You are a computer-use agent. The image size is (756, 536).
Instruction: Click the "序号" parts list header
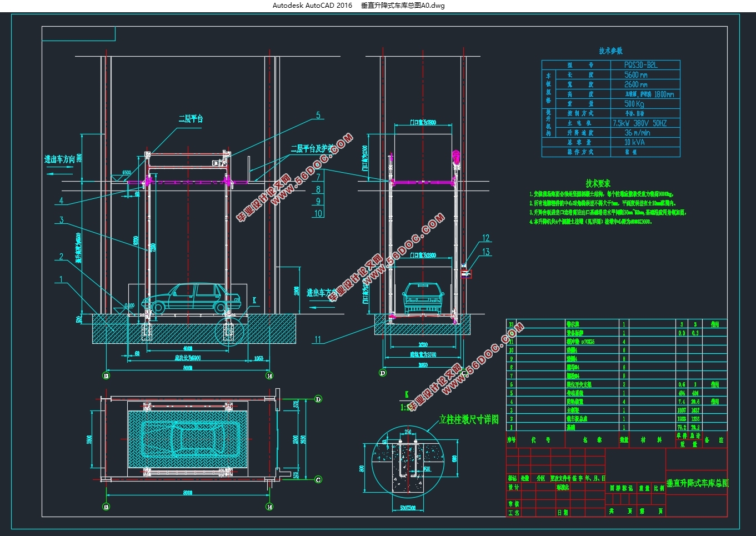(x=512, y=439)
